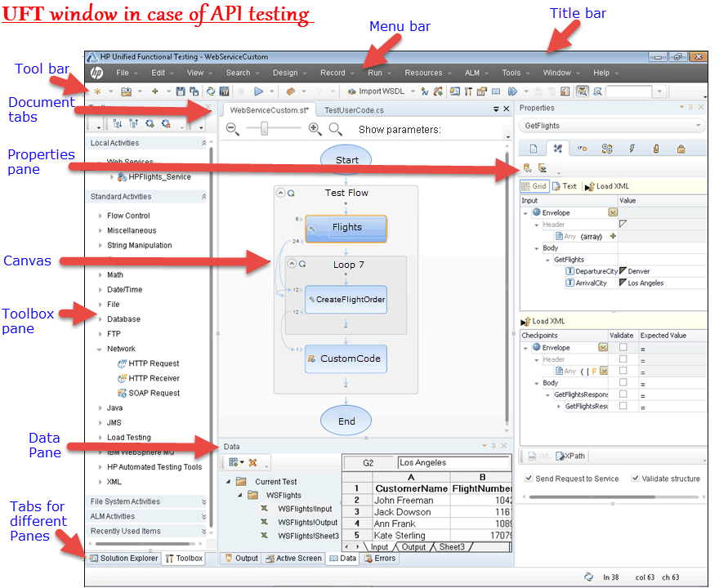Switch to Output pane tab
The width and height of the screenshot is (719, 588).
coord(242,559)
